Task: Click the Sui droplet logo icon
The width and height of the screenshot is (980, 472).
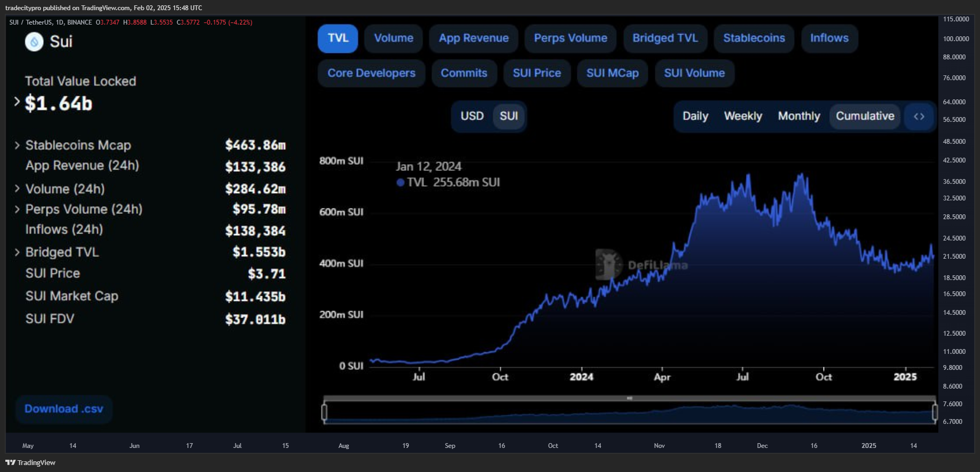Action: point(34,42)
